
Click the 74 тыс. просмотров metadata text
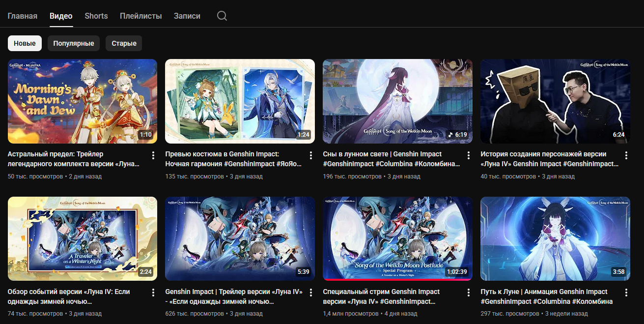click(35, 313)
